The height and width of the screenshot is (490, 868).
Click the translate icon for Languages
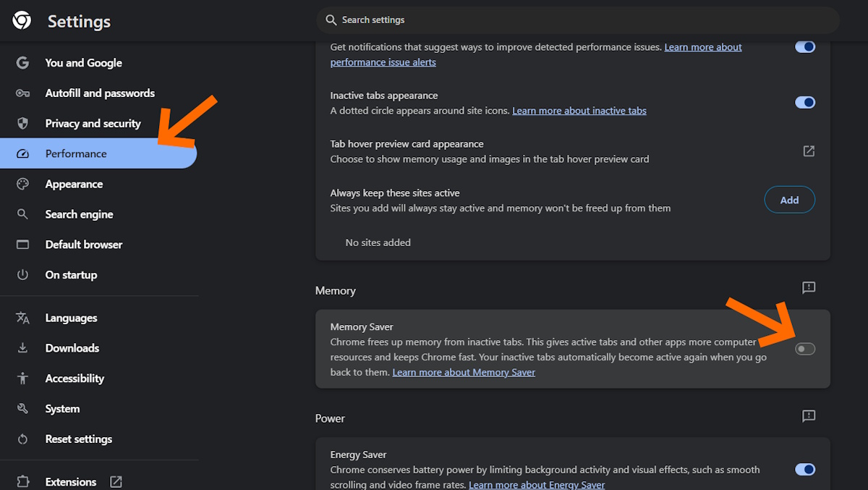pos(22,318)
